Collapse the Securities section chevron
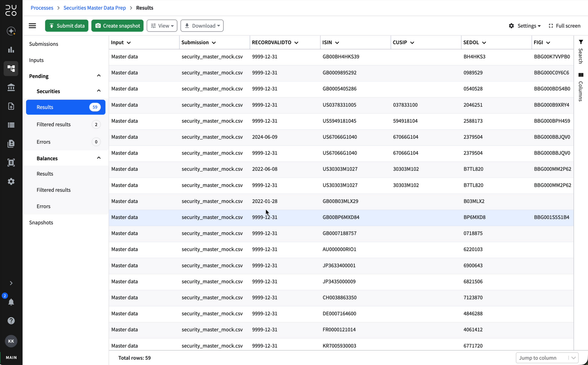Image resolution: width=588 pixels, height=365 pixels. (x=98, y=91)
